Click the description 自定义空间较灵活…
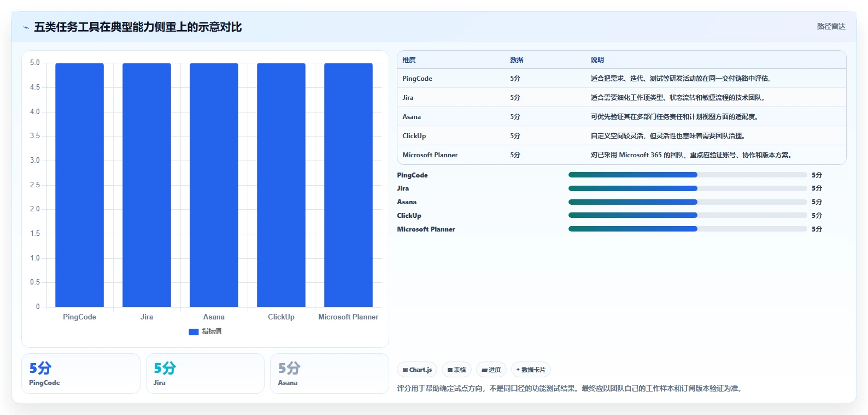 [x=668, y=136]
